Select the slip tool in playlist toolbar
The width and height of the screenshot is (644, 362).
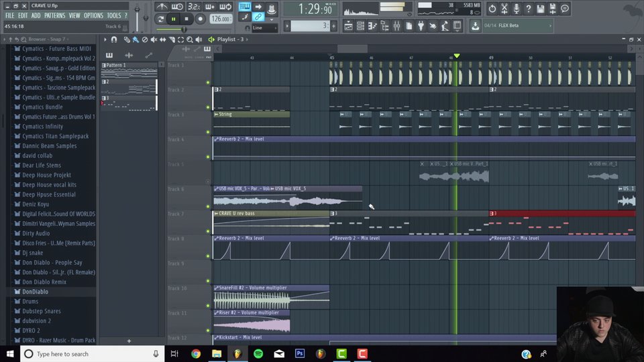(162, 40)
